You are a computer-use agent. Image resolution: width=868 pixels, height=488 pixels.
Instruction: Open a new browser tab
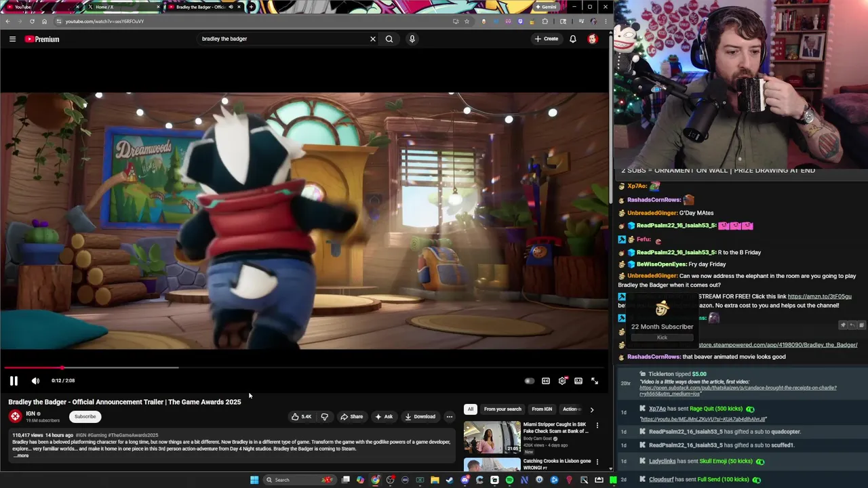[252, 7]
